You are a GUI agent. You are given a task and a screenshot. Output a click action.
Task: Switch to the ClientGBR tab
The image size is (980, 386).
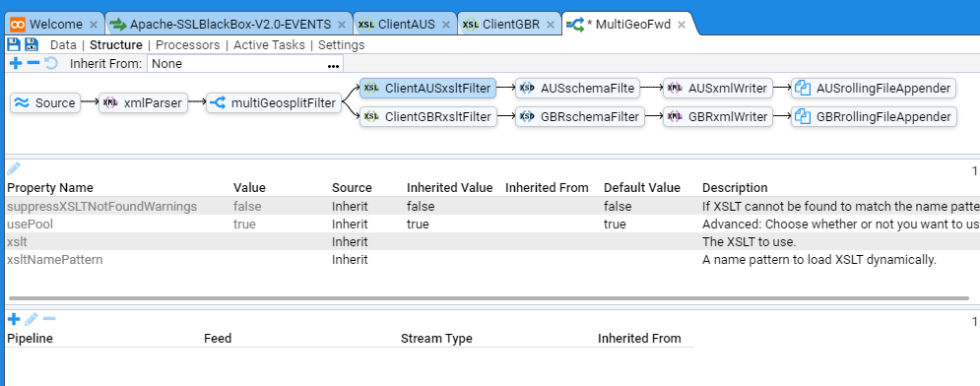pyautogui.click(x=509, y=25)
